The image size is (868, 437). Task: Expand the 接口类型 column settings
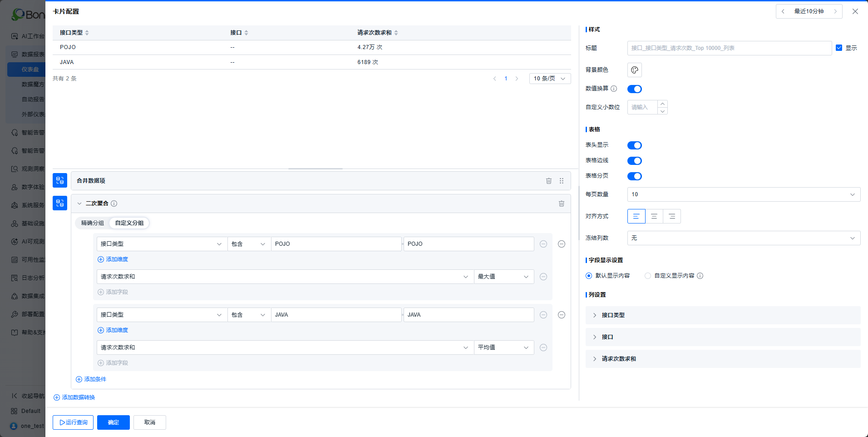pyautogui.click(x=723, y=315)
